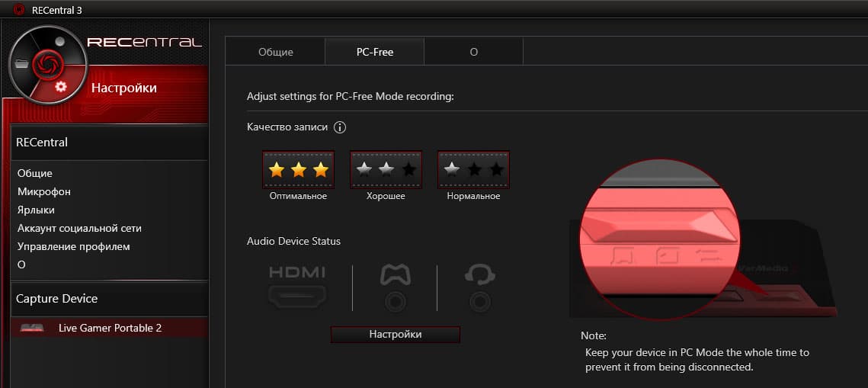Click the Настройки heading next to the dial
The image size is (868, 388).
pyautogui.click(x=124, y=88)
